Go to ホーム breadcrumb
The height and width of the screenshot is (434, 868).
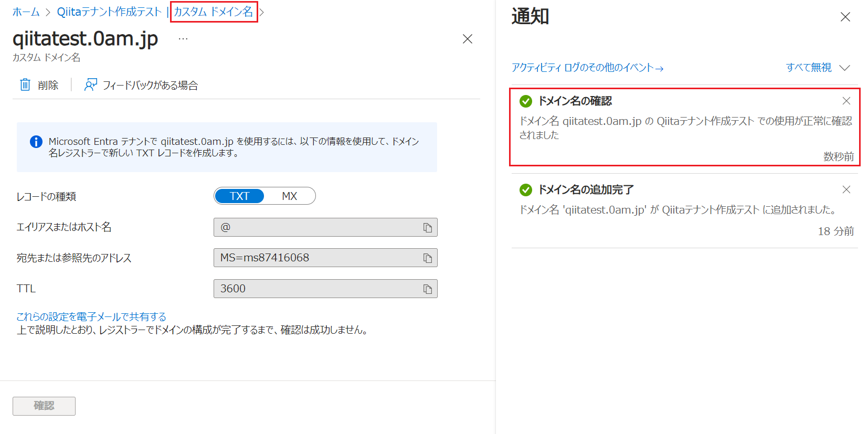(x=26, y=12)
